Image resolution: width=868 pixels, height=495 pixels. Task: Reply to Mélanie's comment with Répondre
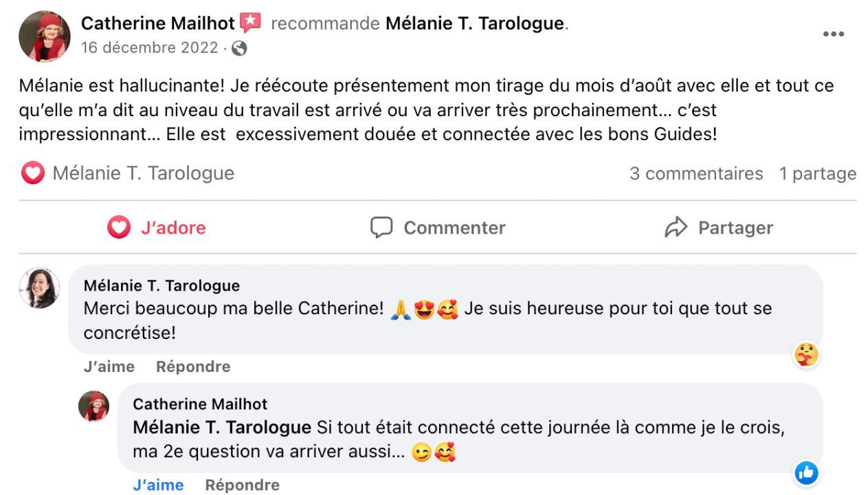coord(193,366)
